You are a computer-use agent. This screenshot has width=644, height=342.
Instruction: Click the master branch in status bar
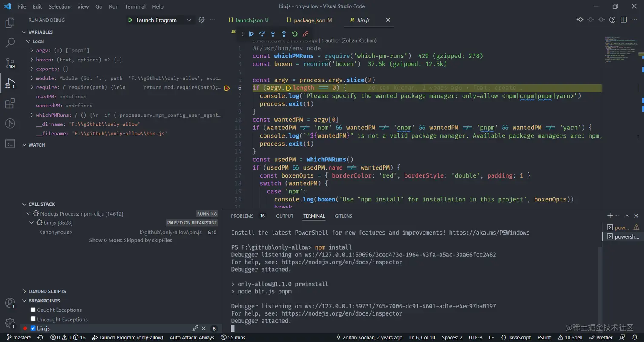(x=19, y=337)
